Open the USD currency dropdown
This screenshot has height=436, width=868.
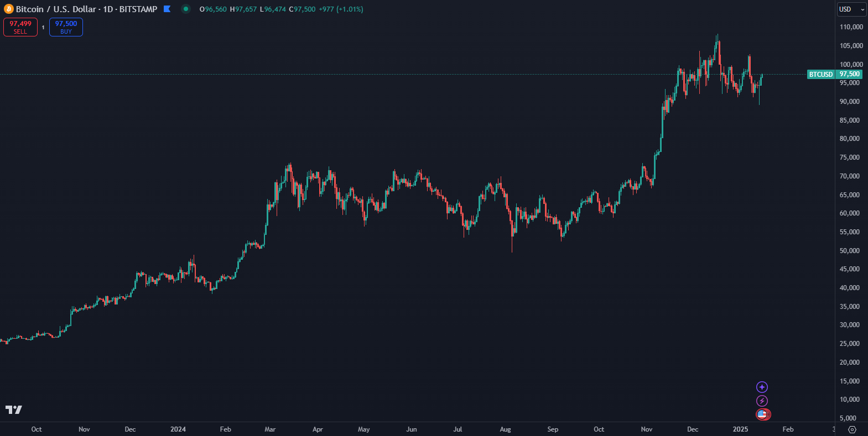pyautogui.click(x=851, y=9)
